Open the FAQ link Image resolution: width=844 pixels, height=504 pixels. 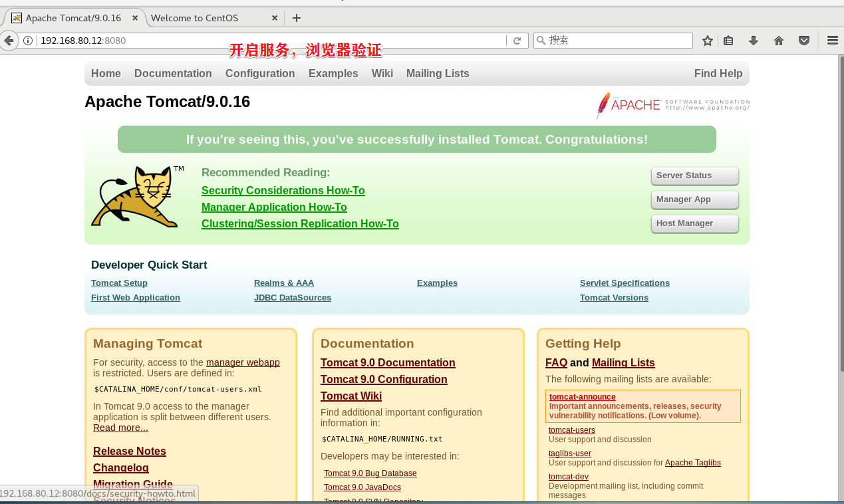[x=556, y=363]
